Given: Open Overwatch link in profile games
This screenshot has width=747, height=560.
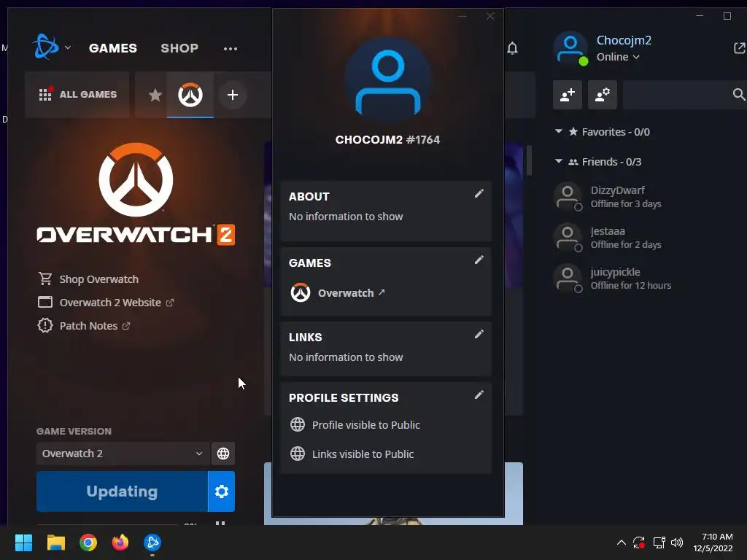Looking at the screenshot, I should click(x=351, y=293).
